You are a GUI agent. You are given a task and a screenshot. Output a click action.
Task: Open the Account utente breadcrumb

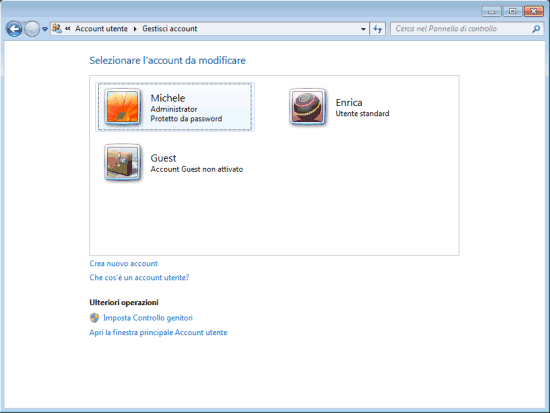tap(101, 29)
